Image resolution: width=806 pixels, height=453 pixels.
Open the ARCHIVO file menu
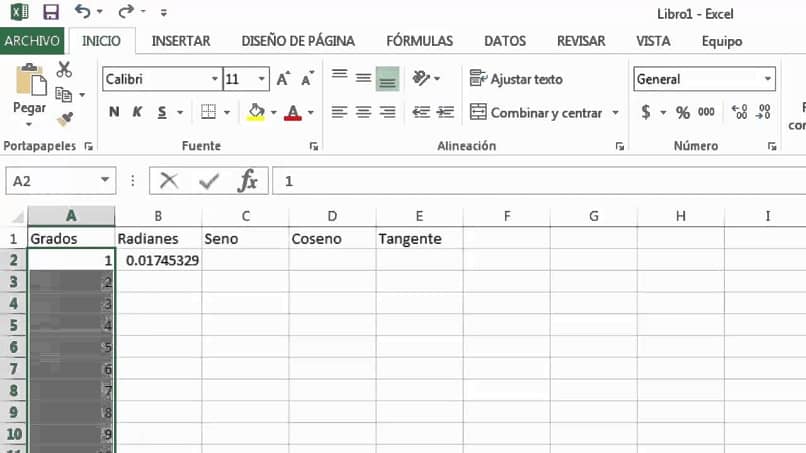[x=33, y=41]
